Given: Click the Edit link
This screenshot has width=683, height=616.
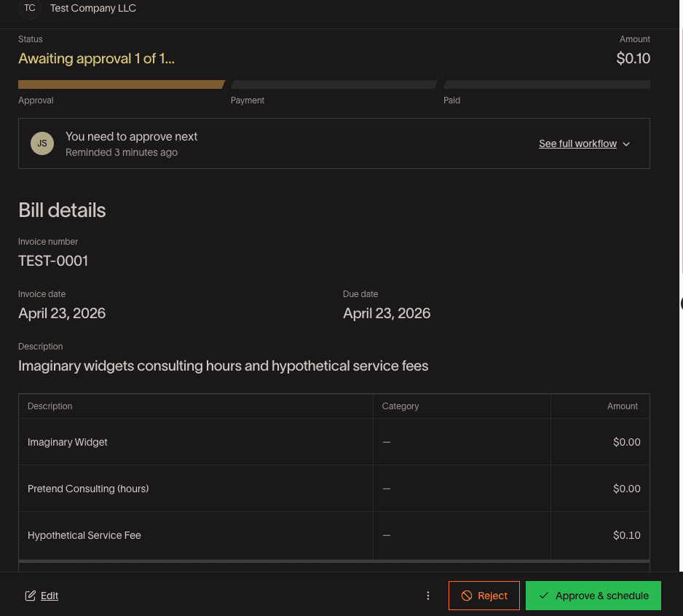Looking at the screenshot, I should coord(50,596).
